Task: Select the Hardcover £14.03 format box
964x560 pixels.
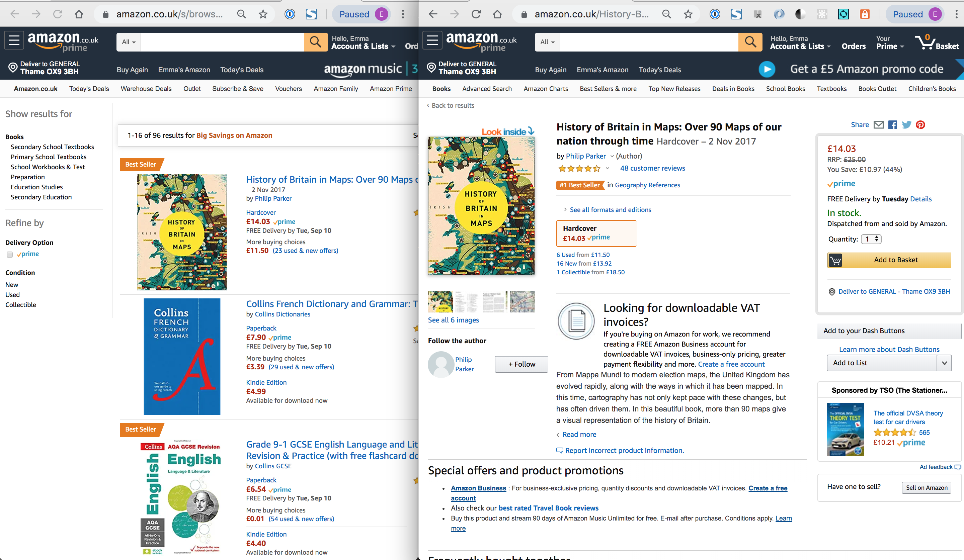Action: [x=596, y=233]
